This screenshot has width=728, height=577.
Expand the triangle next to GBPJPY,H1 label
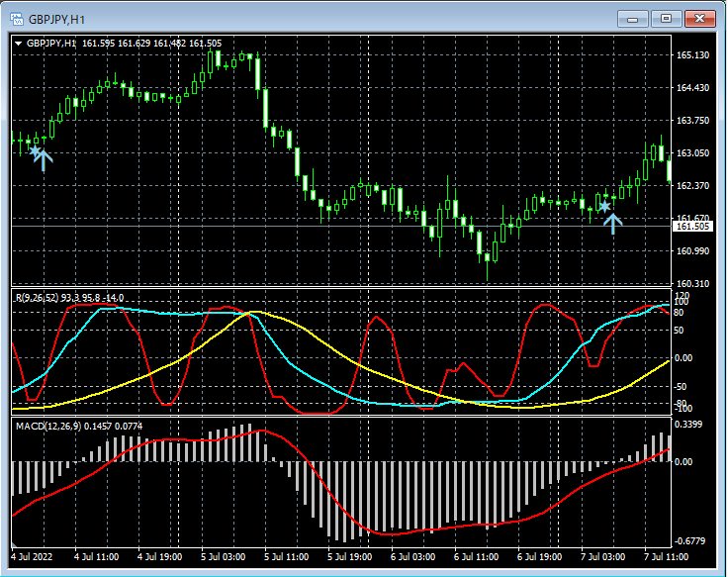pos(19,44)
